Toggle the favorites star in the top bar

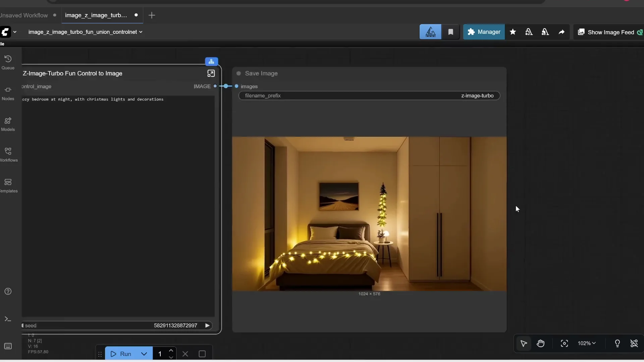(513, 32)
